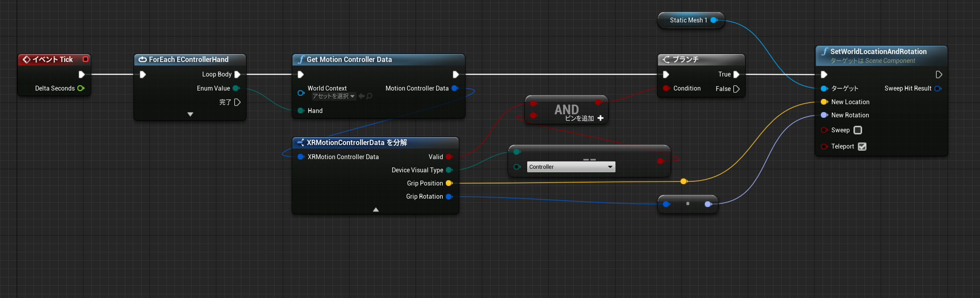The height and width of the screenshot is (298, 980).
Task: Open the アセットを選択 asset dropdown
Action: (x=333, y=96)
